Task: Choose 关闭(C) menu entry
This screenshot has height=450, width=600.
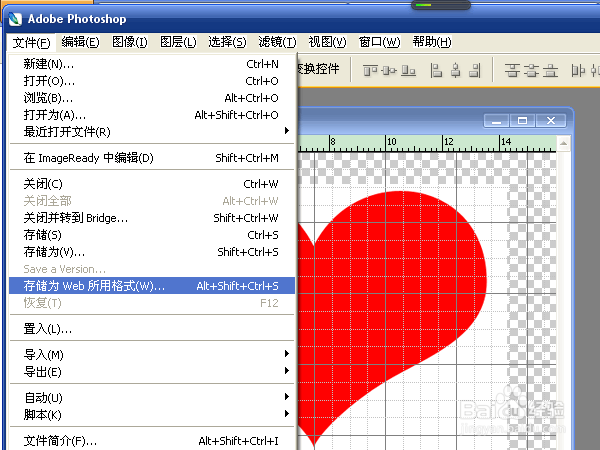Action: click(152, 184)
